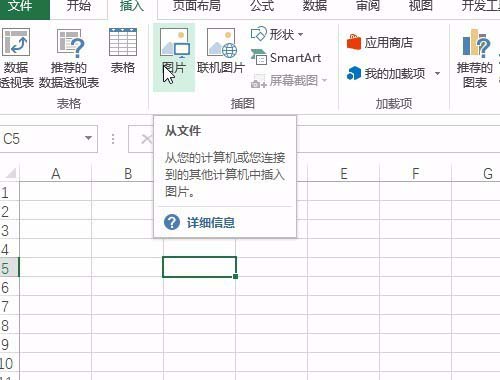Insert a 数据透视表 PivotTable
This screenshot has height=380, width=500.
[16, 58]
